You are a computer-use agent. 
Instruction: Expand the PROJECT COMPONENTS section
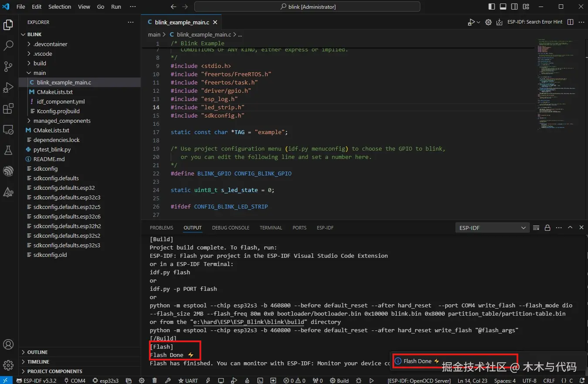(x=80, y=371)
